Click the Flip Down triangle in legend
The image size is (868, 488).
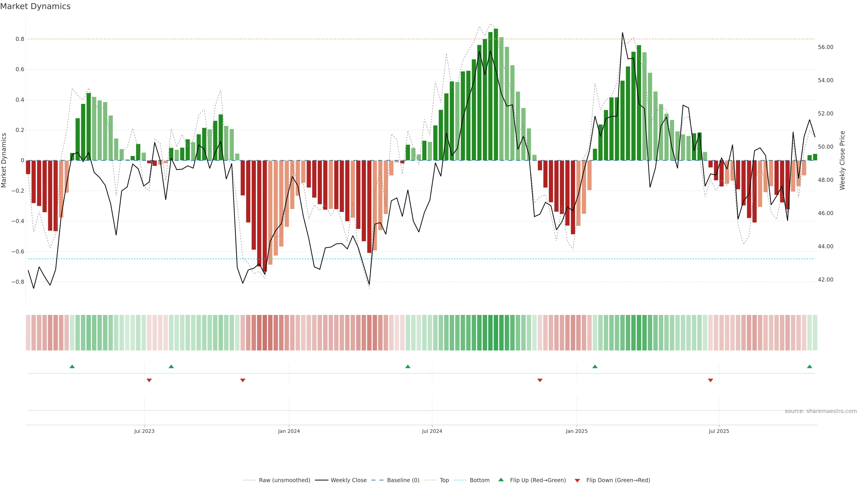coord(577,480)
